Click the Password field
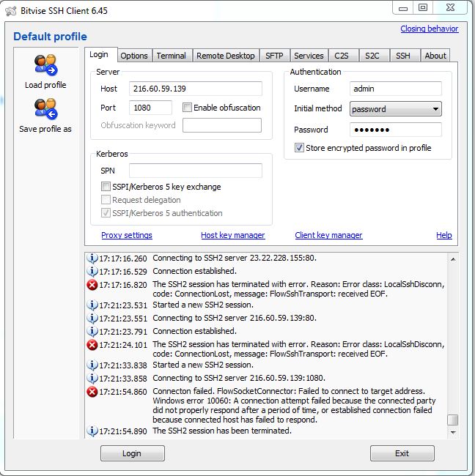Screen dimensions: 475x476 click(395, 130)
